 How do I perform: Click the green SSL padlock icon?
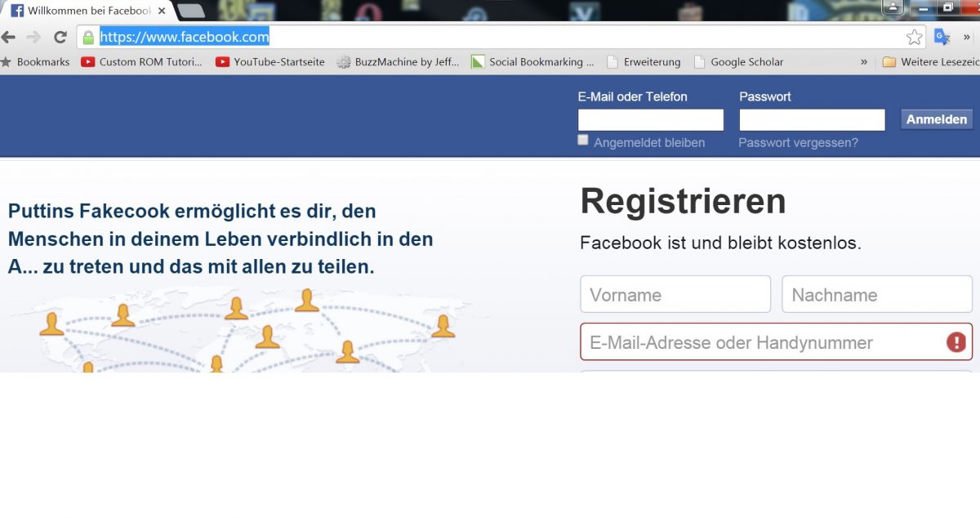pos(88,38)
